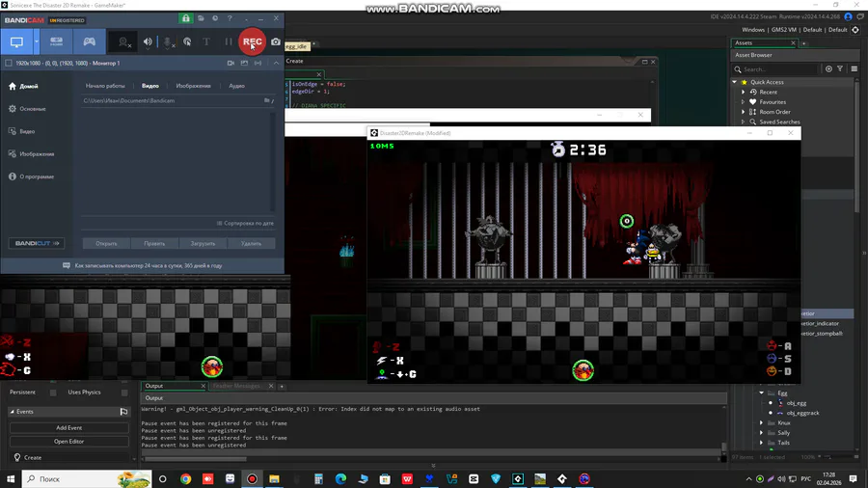Screen dimensions: 868x488
Task: Toggle Uses Physics checkbox
Action: click(x=124, y=393)
